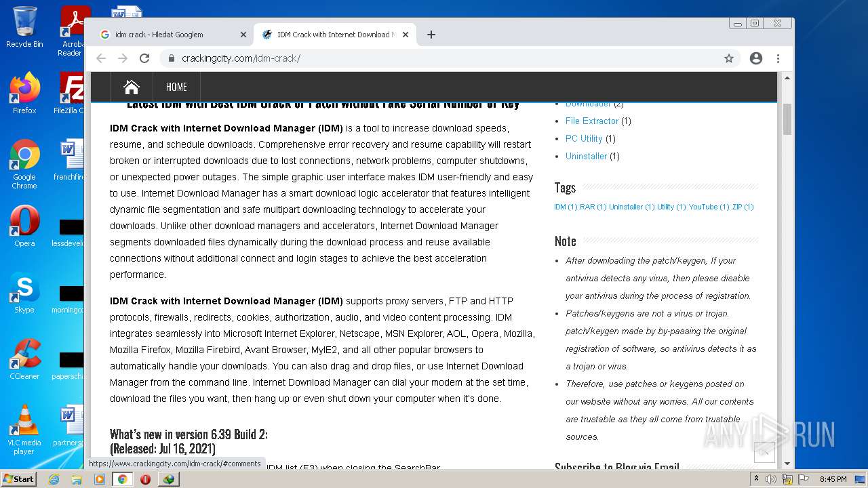
Task: Adjust volume via tray speaker icon
Action: click(x=770, y=479)
